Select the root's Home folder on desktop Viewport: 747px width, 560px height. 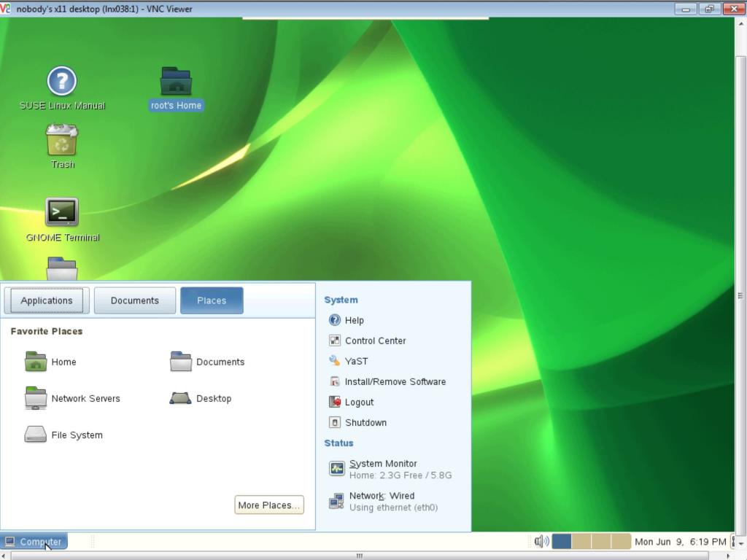coord(176,88)
